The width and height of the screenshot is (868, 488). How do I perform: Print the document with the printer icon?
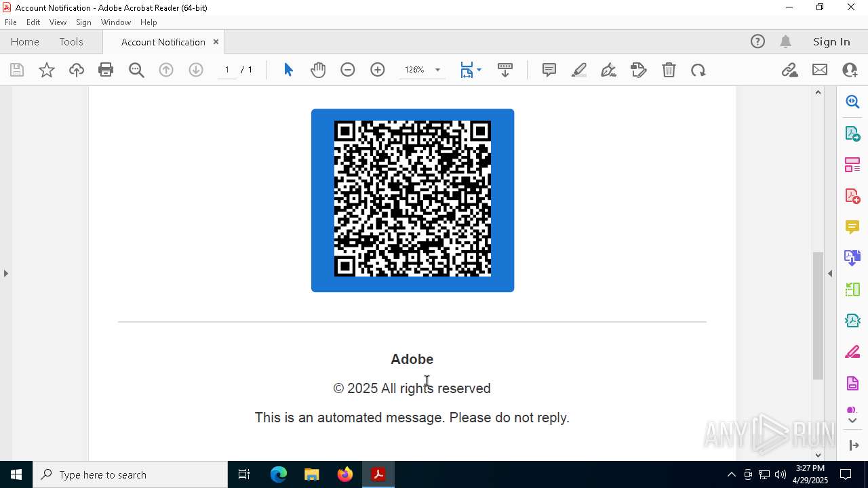pyautogui.click(x=106, y=70)
